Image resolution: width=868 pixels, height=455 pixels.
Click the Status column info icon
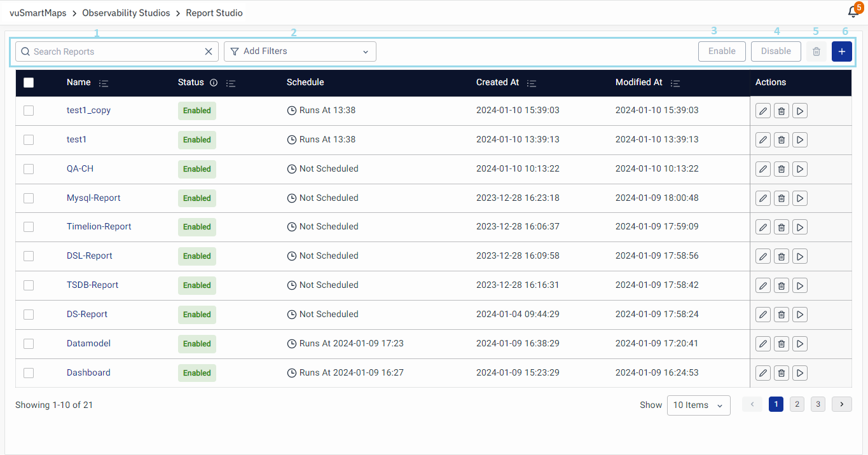pos(214,83)
